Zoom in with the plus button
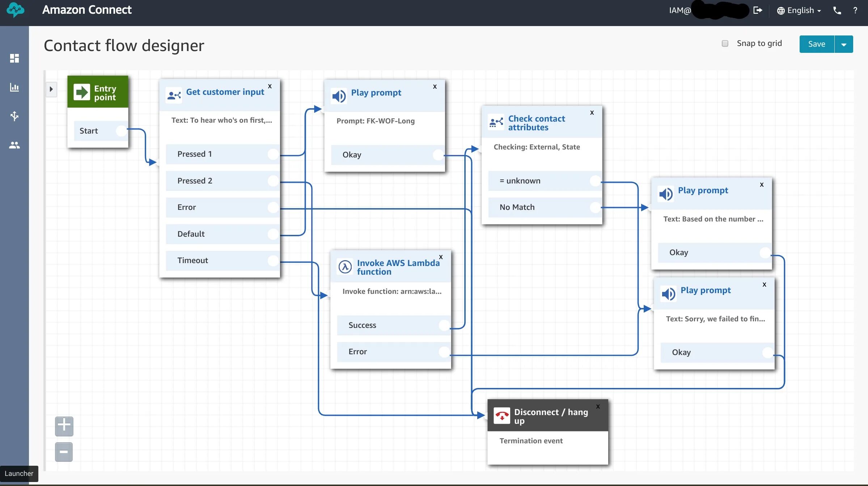 pos(64,426)
